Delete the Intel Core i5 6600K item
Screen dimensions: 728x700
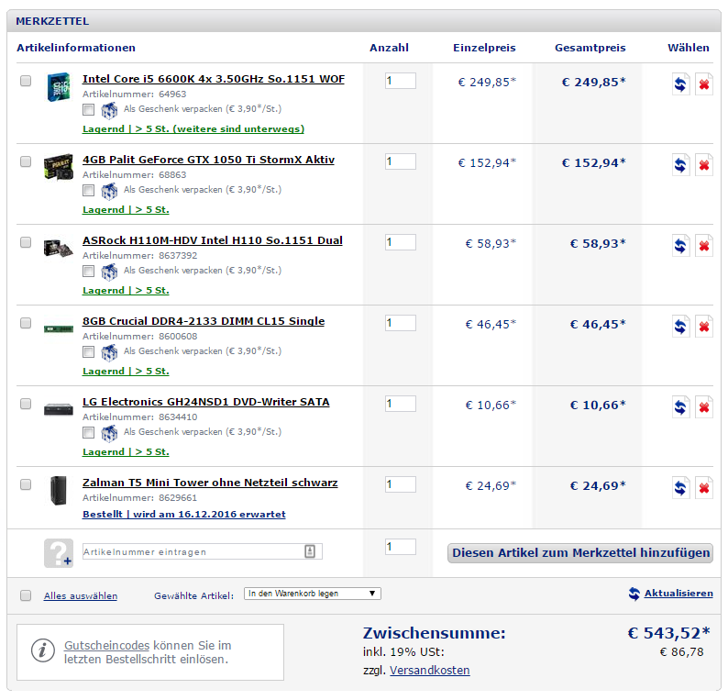[704, 84]
